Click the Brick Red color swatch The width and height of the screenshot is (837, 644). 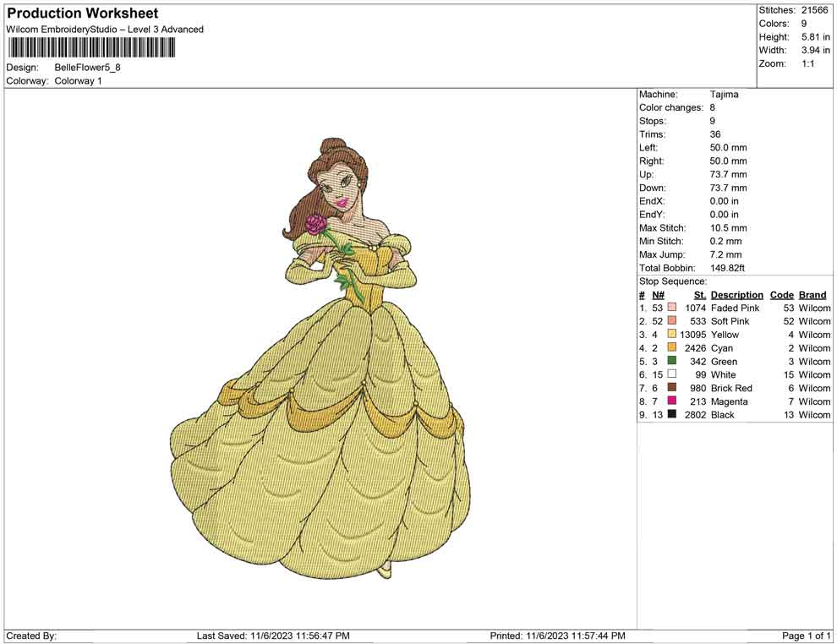pos(672,388)
